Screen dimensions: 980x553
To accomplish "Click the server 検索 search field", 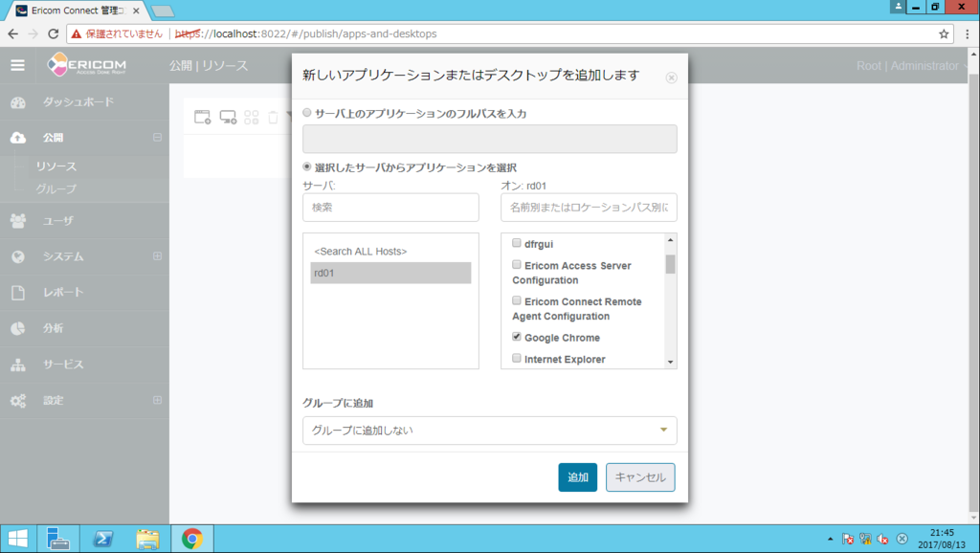I will [390, 208].
